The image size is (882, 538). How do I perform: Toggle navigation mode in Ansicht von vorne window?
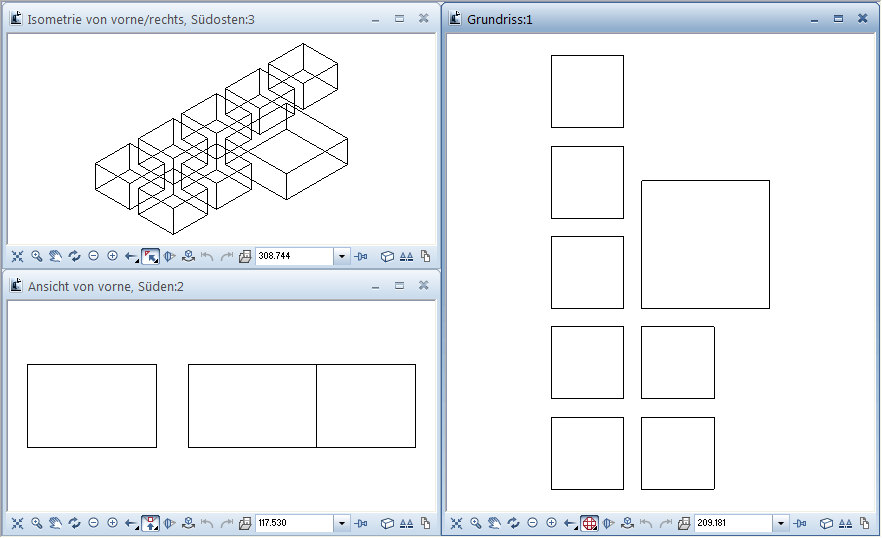click(x=188, y=523)
